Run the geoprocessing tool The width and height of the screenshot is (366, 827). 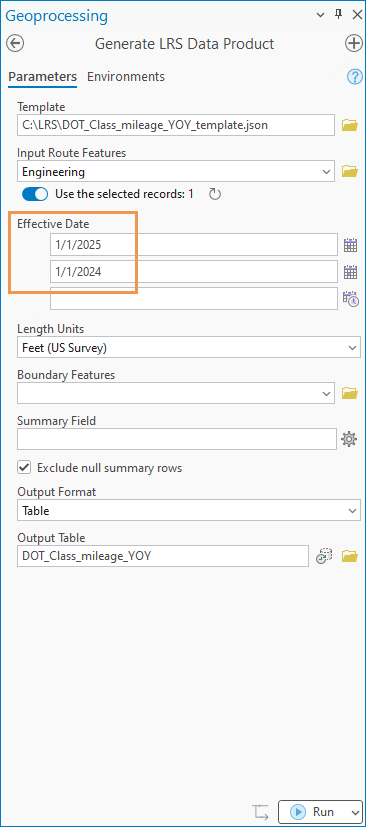click(x=312, y=812)
